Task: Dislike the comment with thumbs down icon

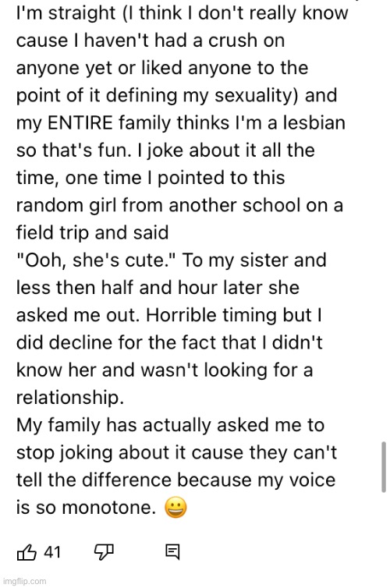Action: (x=104, y=552)
